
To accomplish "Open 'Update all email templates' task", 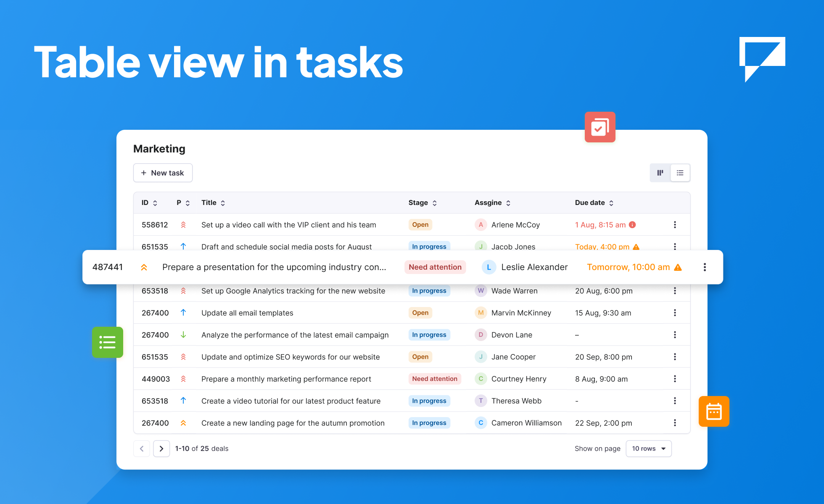I will click(x=247, y=313).
